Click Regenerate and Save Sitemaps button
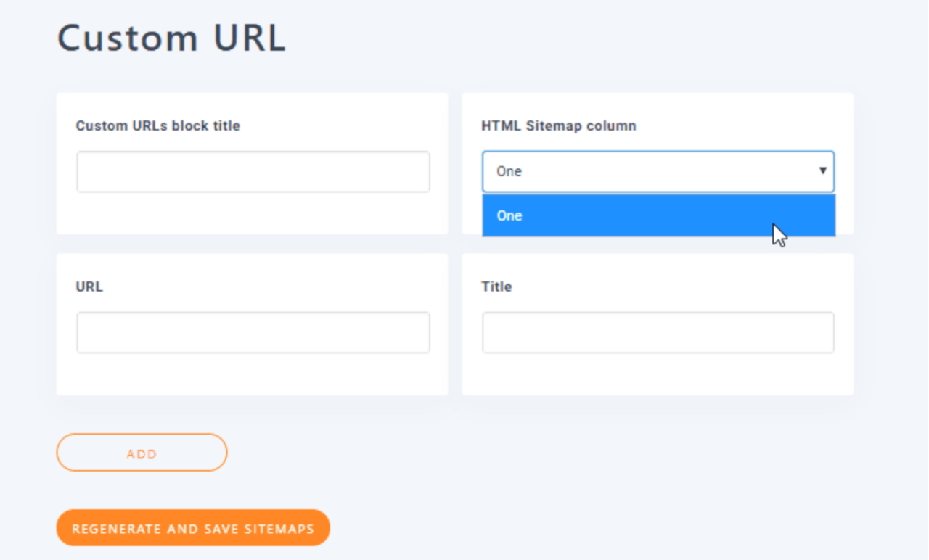Image resolution: width=929 pixels, height=560 pixels. tap(193, 528)
